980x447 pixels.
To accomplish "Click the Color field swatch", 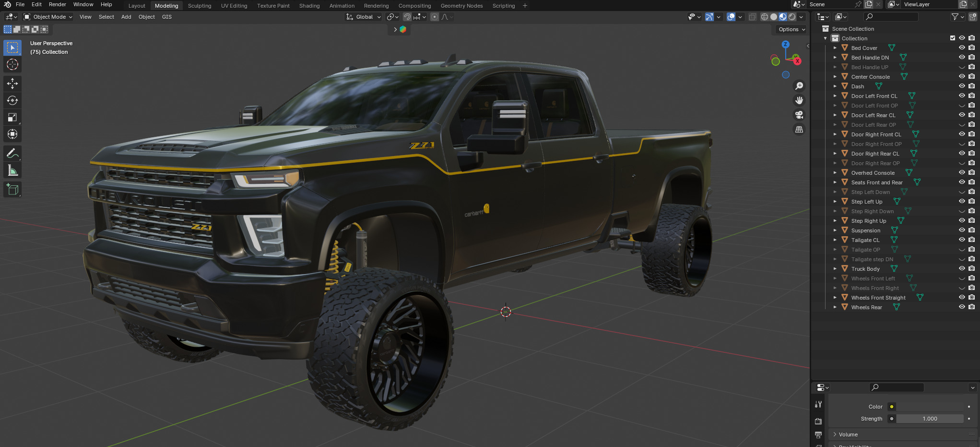I will (x=930, y=407).
